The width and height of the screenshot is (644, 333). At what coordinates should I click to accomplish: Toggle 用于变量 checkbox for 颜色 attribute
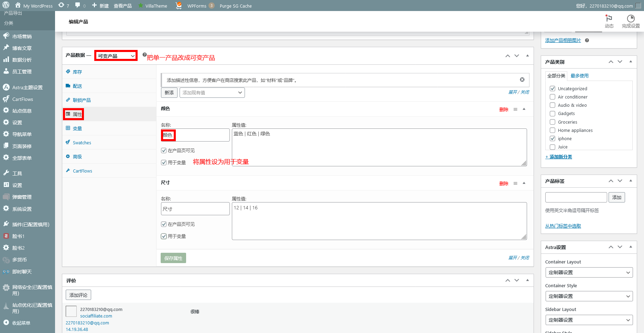tap(164, 162)
